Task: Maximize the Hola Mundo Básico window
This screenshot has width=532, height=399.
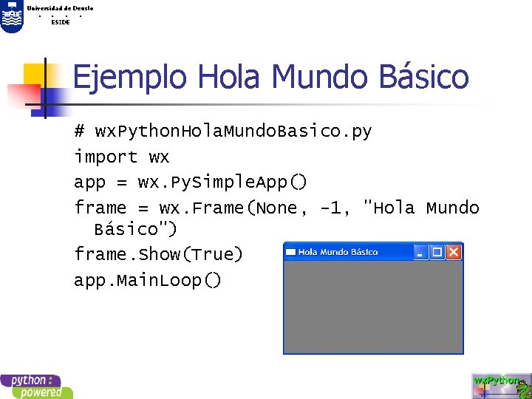Action: pos(437,253)
